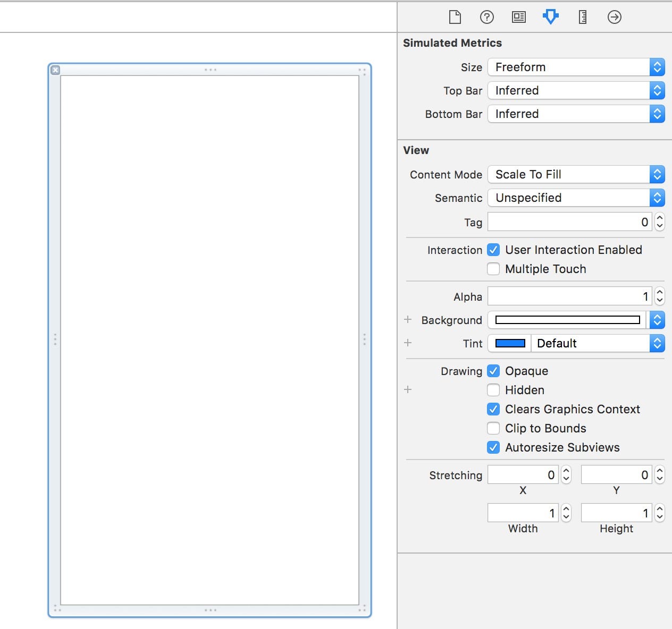Select the white view on canvas
Viewport: 672px width, 629px height.
(209, 340)
